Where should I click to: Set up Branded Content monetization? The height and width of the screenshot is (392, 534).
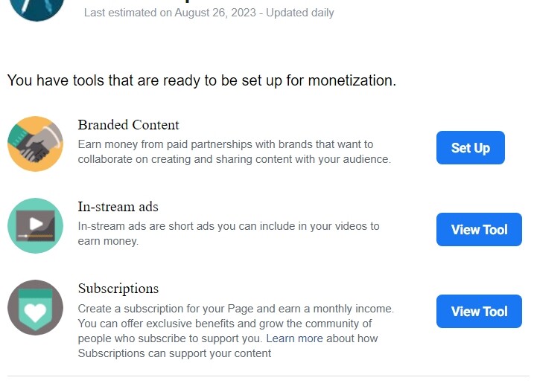click(x=470, y=148)
